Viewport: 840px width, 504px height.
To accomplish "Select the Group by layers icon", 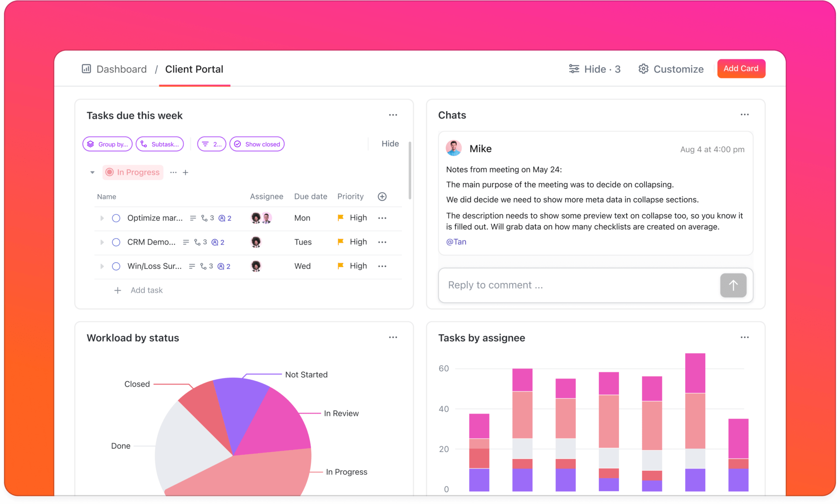I will pyautogui.click(x=91, y=144).
